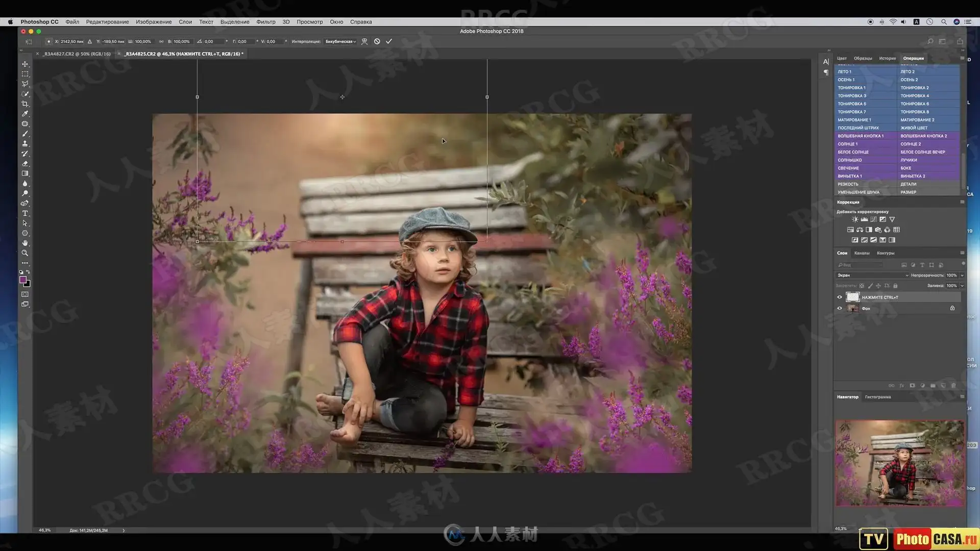Commit transform with checkmark icon
Screen dimensions: 980x551
pyautogui.click(x=389, y=41)
